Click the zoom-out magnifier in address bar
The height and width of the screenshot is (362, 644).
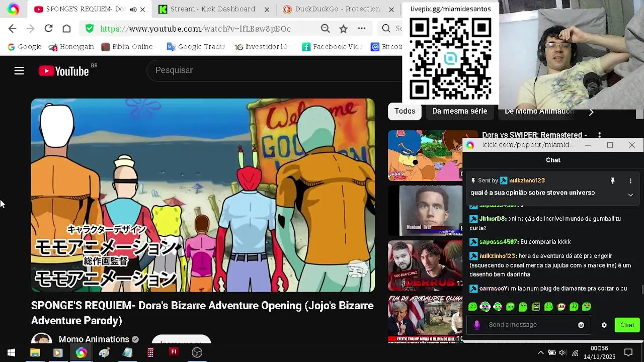coord(326,29)
